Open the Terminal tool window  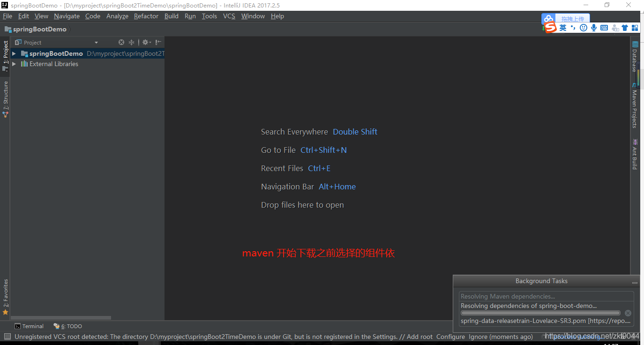29,326
